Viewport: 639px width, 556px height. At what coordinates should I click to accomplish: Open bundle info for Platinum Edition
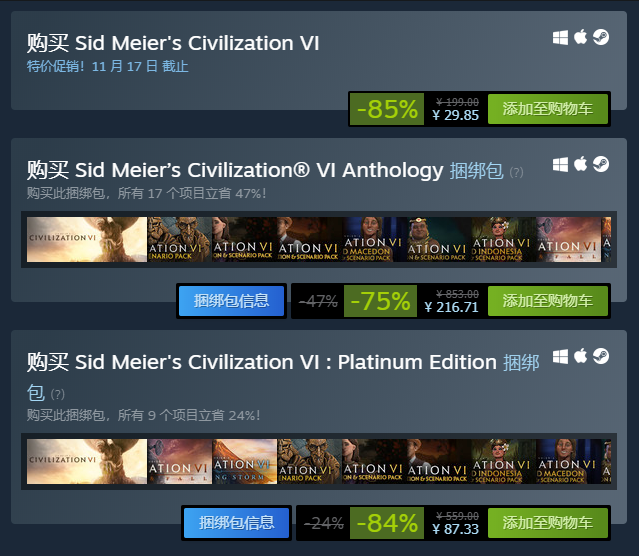tap(236, 523)
